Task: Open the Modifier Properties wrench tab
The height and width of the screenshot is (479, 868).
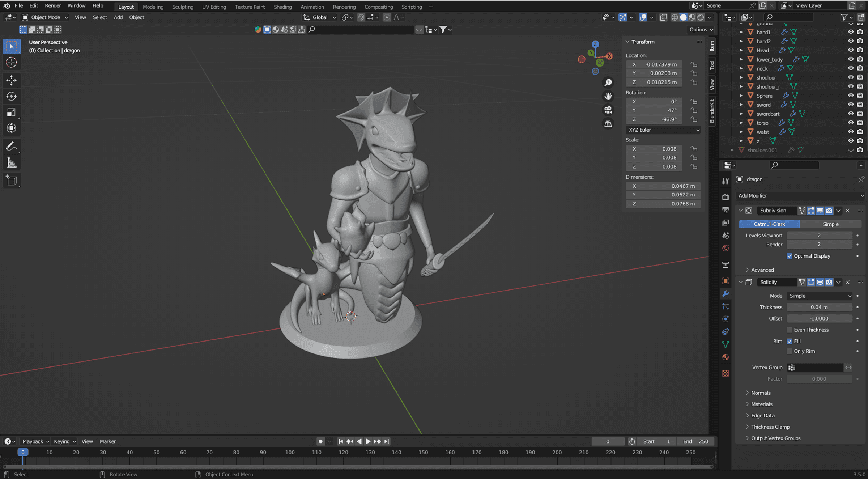Action: pos(726,294)
